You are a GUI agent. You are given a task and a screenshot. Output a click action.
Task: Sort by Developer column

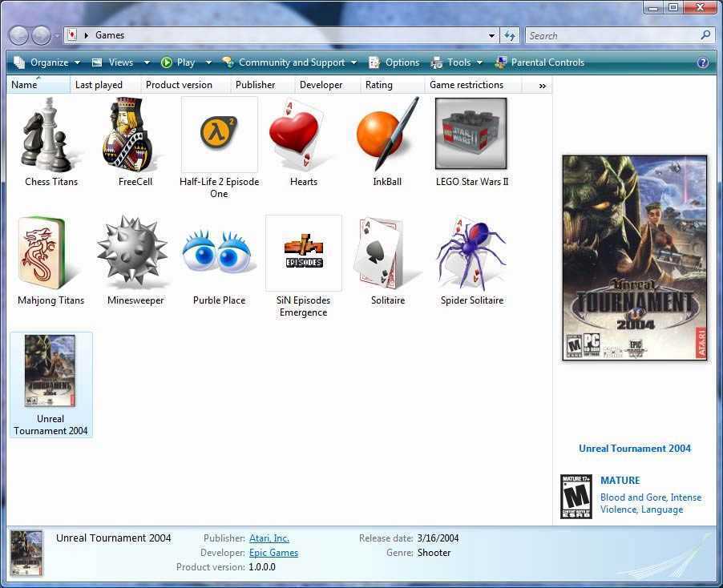327,85
